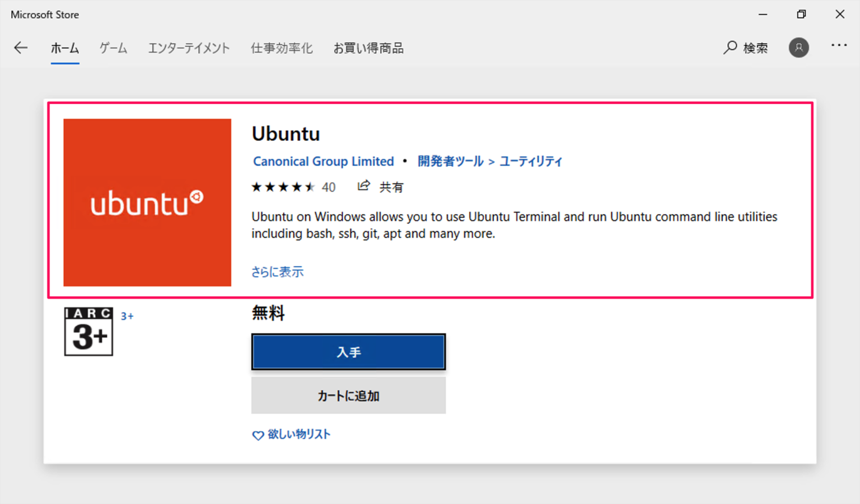
Task: Open the Canonical Group Limited publisher page
Action: (323, 161)
